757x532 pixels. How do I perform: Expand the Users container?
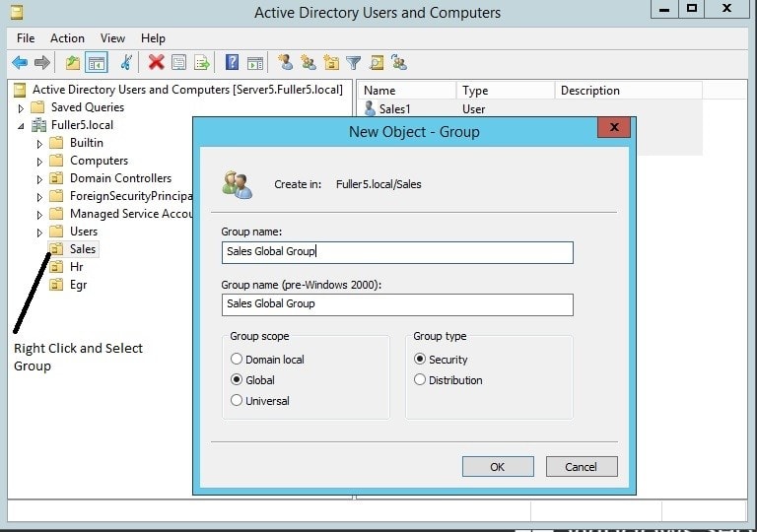[x=39, y=233]
